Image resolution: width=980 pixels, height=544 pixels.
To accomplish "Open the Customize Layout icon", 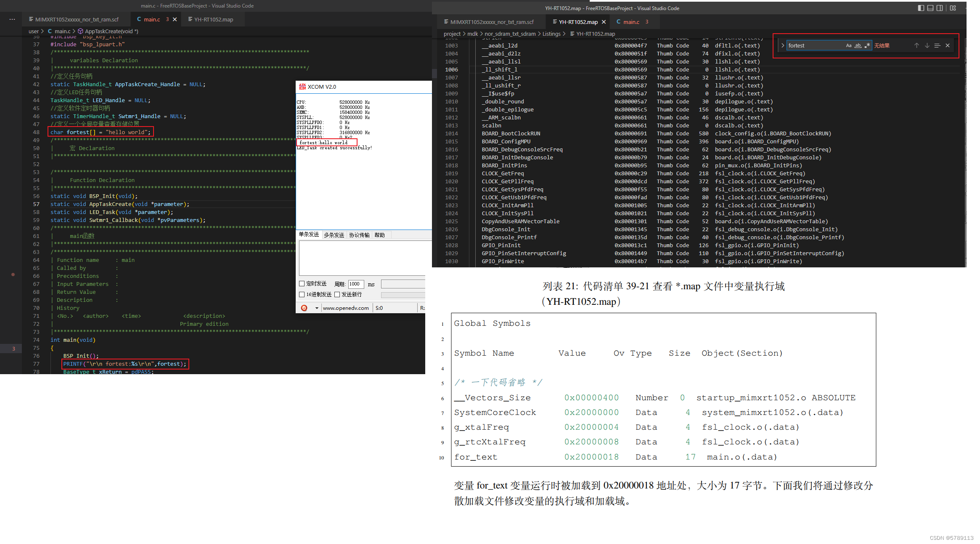I will click(x=953, y=8).
